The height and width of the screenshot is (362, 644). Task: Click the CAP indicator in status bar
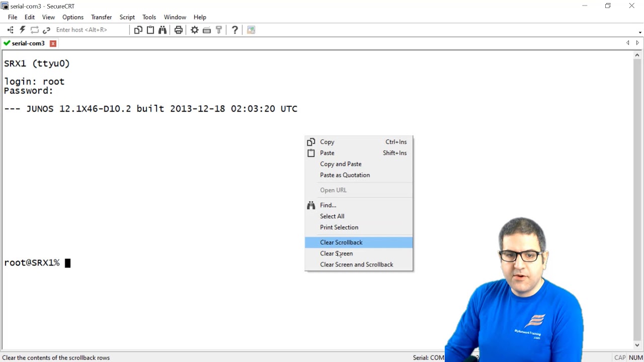click(x=620, y=357)
